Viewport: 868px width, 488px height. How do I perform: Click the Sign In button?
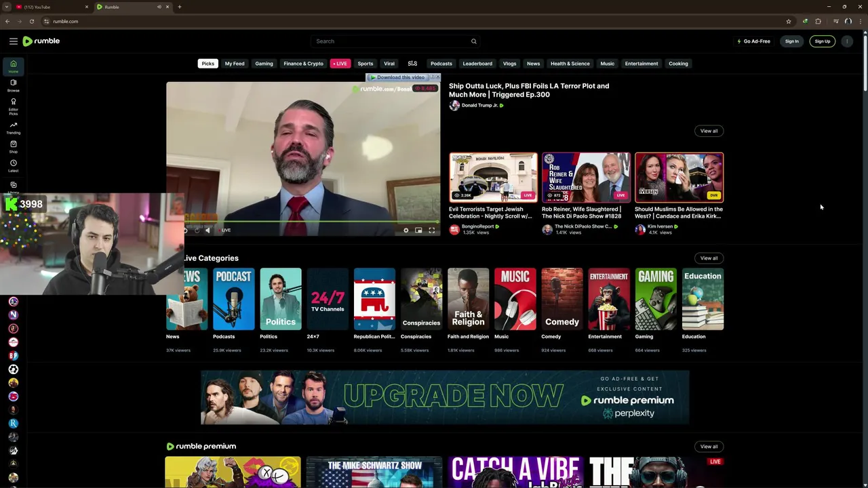[791, 41]
